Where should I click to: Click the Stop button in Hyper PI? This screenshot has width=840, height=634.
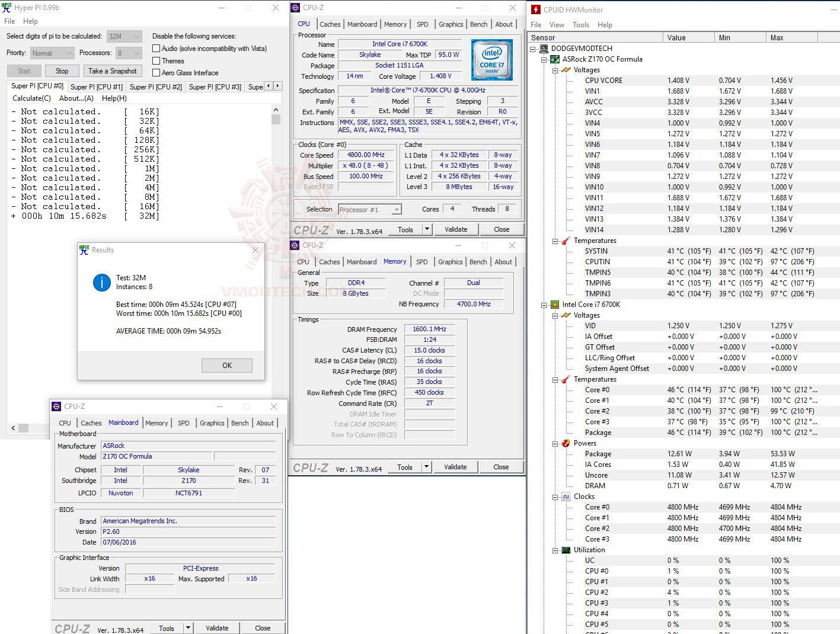(62, 71)
